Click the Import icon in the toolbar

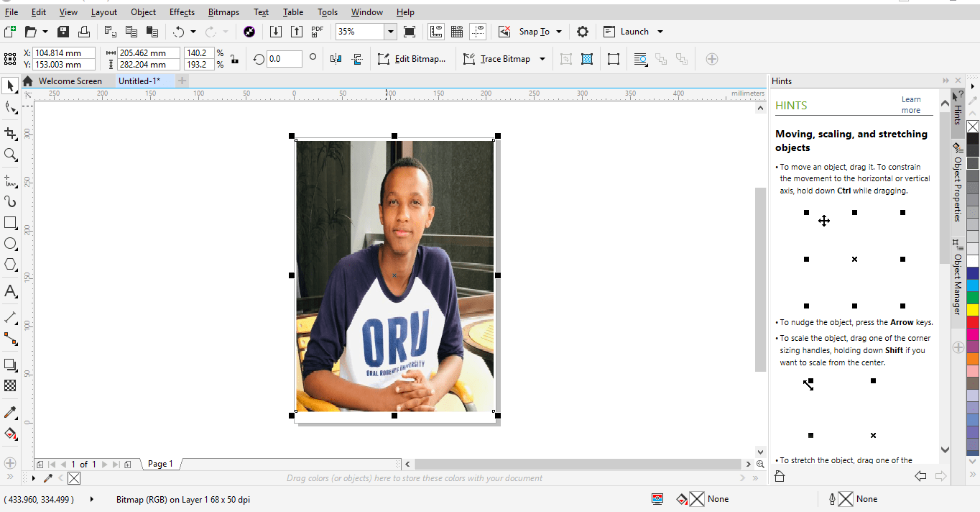coord(276,32)
